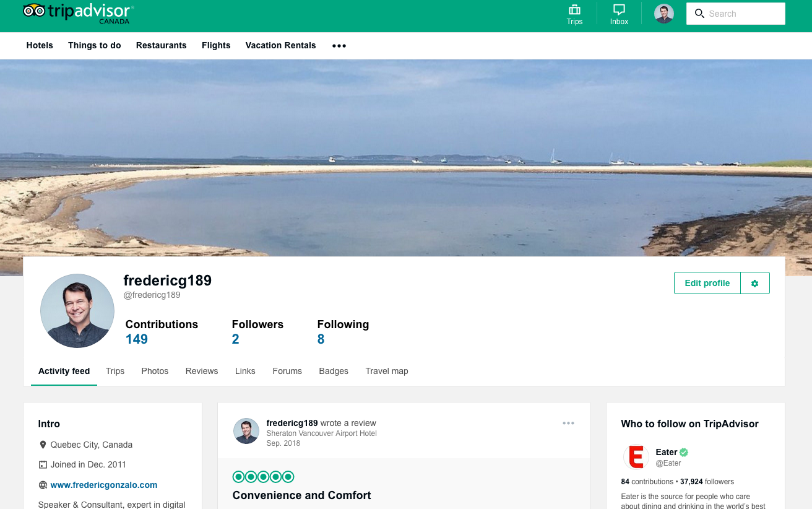Click the beach cover photo

coord(406,158)
